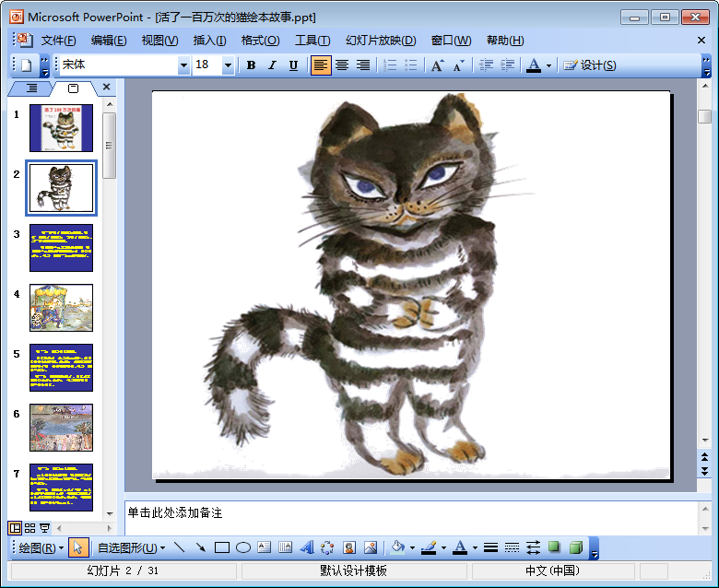Toggle Underline formatting
This screenshot has width=719, height=588.
click(x=293, y=65)
